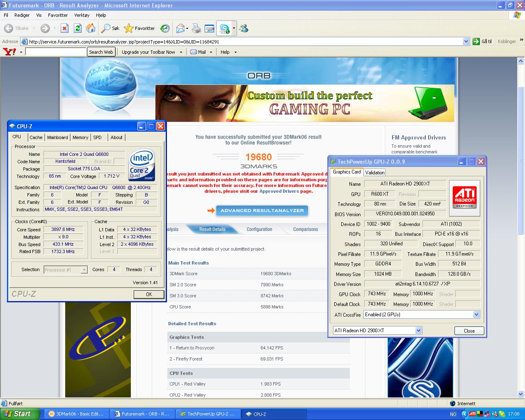The height and width of the screenshot is (420, 525).
Task: Refresh the page with green arrows icon
Action: (78, 28)
